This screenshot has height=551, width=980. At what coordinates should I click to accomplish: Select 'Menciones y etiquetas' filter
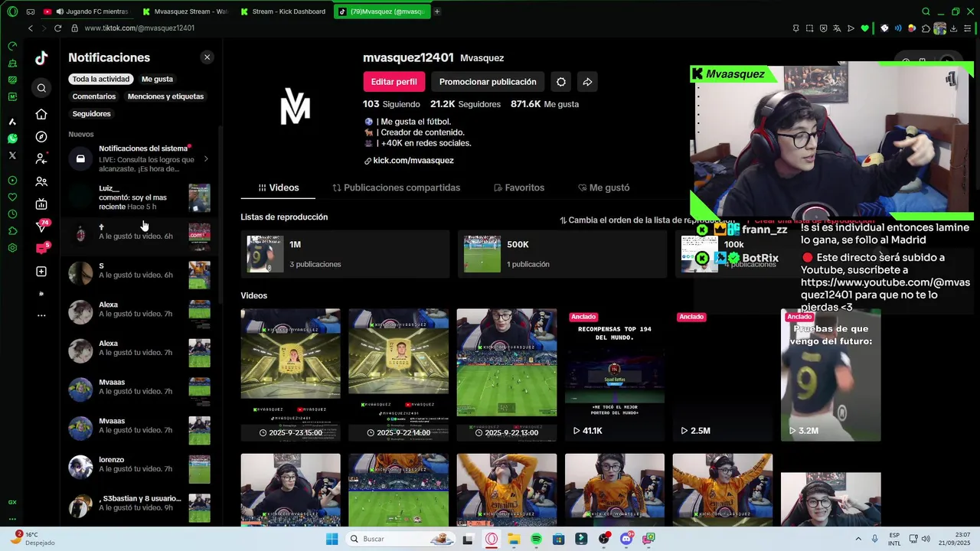tap(165, 96)
